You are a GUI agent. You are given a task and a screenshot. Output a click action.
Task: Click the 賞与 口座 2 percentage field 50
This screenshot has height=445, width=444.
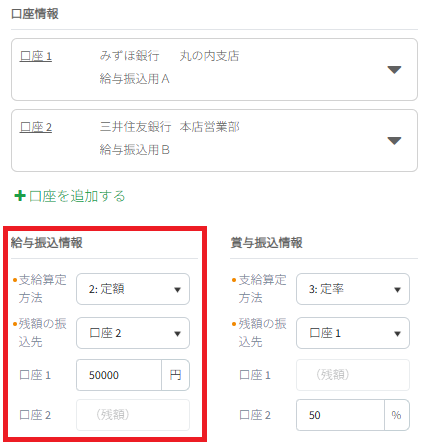(340, 415)
